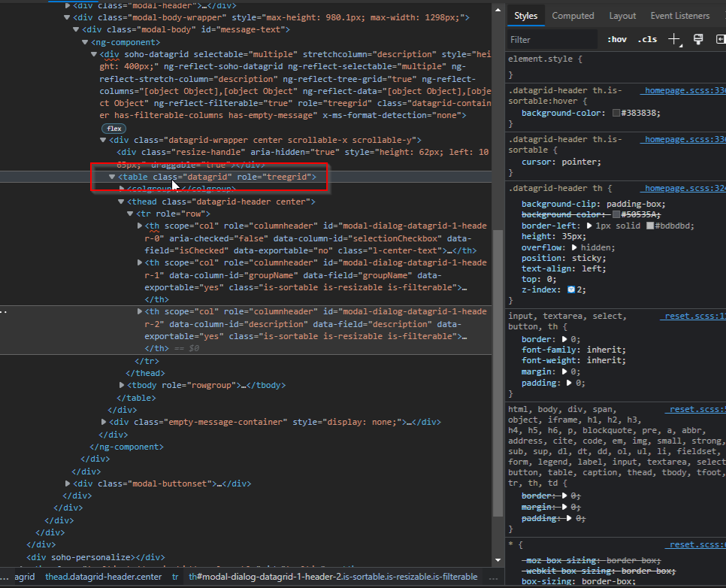Expand the border: 0 shorthand in the input, textarea rule
This screenshot has width=726, height=588.
click(564, 339)
